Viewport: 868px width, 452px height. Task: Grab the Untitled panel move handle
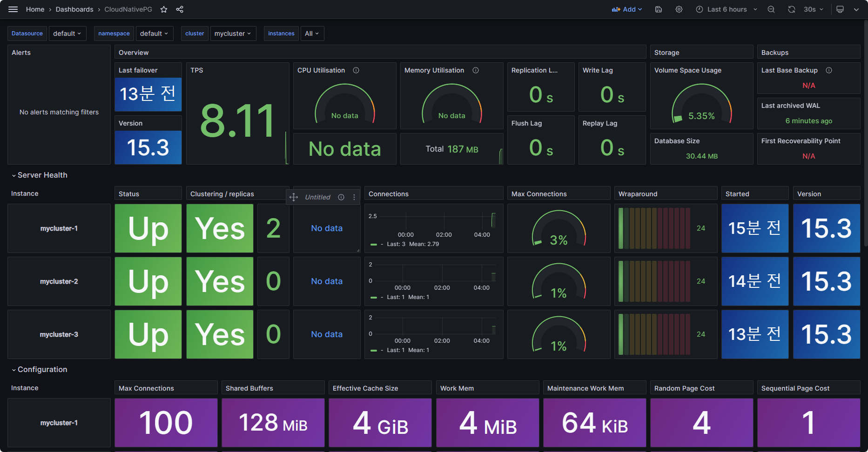coord(294,197)
